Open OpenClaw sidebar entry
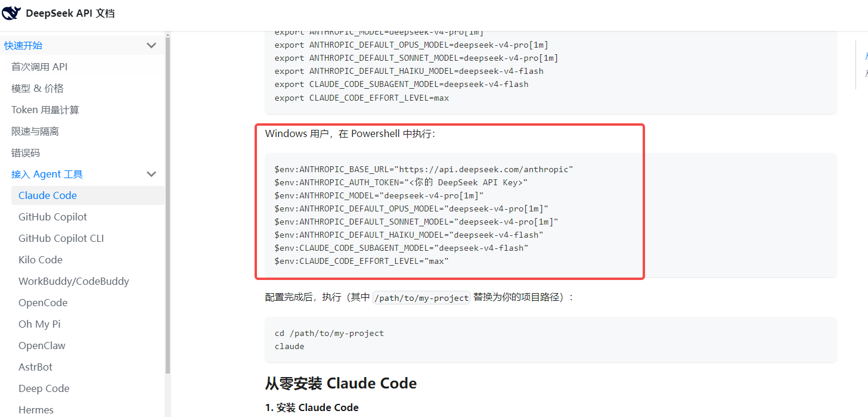 point(42,346)
